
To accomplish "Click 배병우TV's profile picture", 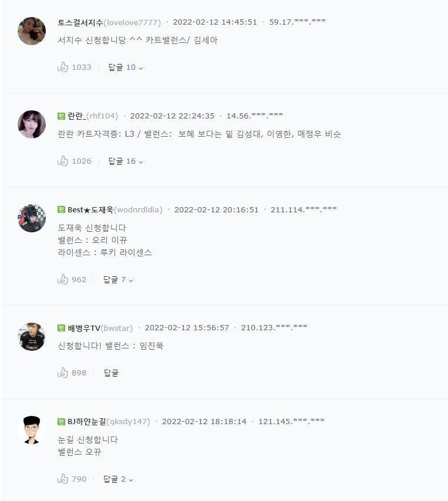I will click(x=32, y=337).
